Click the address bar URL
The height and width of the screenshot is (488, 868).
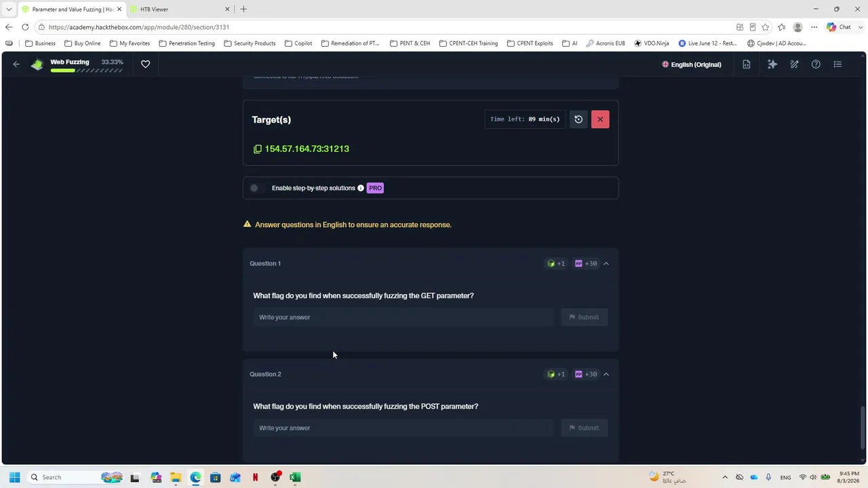(x=138, y=27)
